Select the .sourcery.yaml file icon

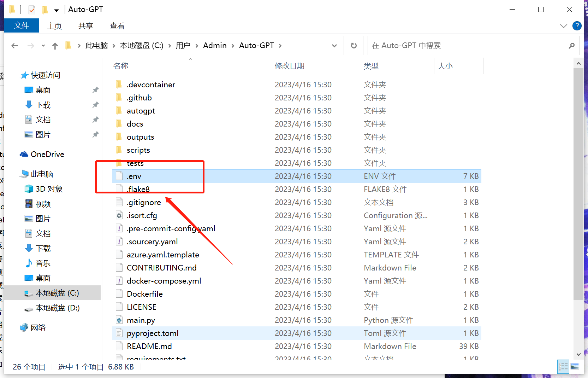119,242
